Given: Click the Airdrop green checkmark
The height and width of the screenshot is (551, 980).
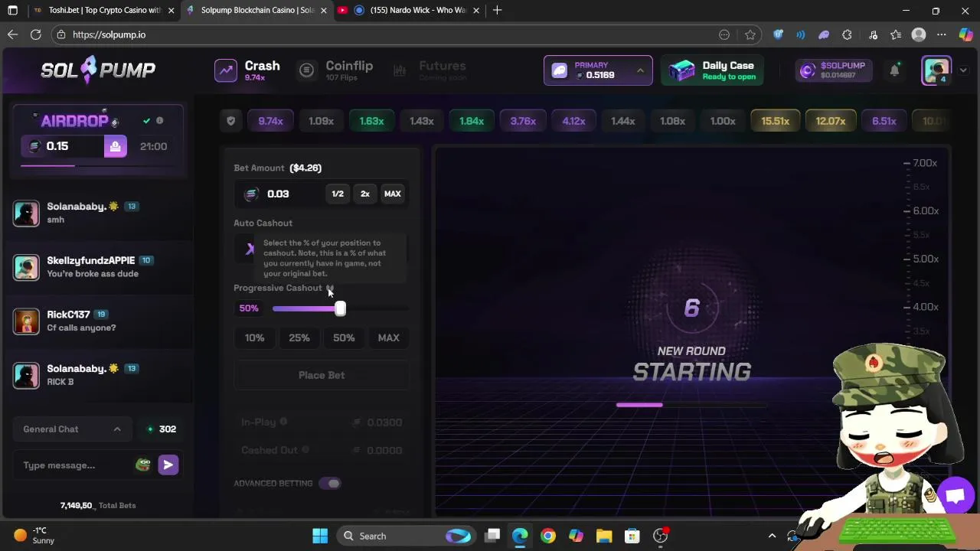Looking at the screenshot, I should click(146, 121).
